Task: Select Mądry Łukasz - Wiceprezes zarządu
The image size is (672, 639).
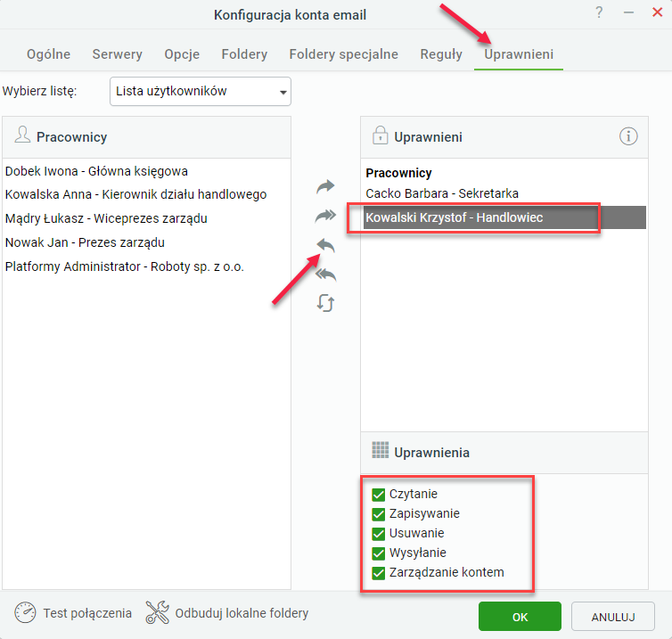Action: tap(106, 218)
